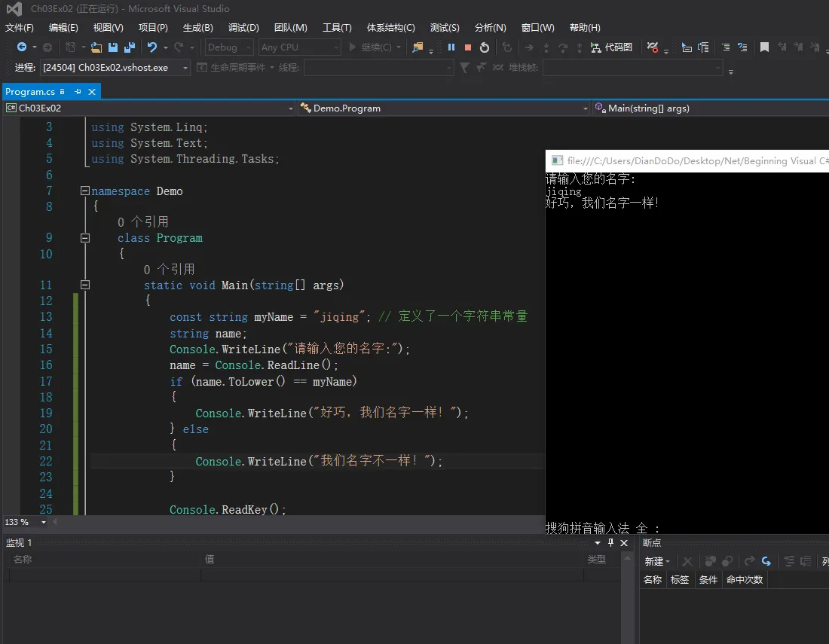This screenshot has height=644, width=829.
Task: Open the 调试(D) menu
Action: pyautogui.click(x=243, y=28)
